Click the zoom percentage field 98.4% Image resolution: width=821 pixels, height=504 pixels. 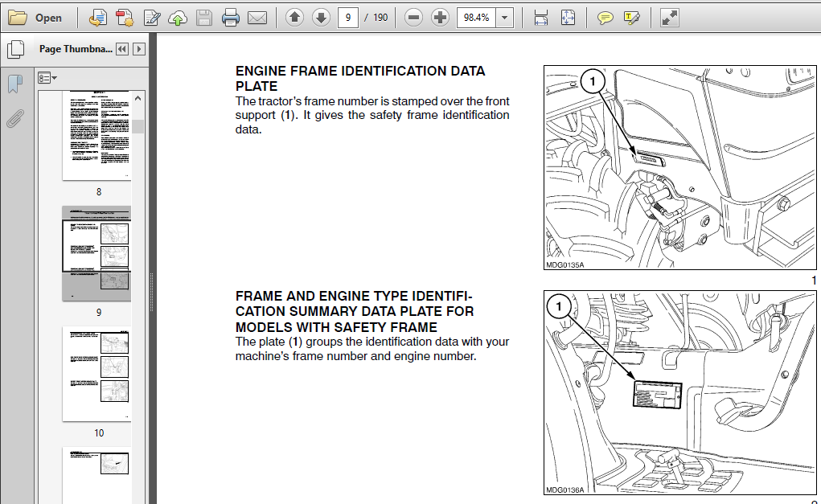(476, 18)
